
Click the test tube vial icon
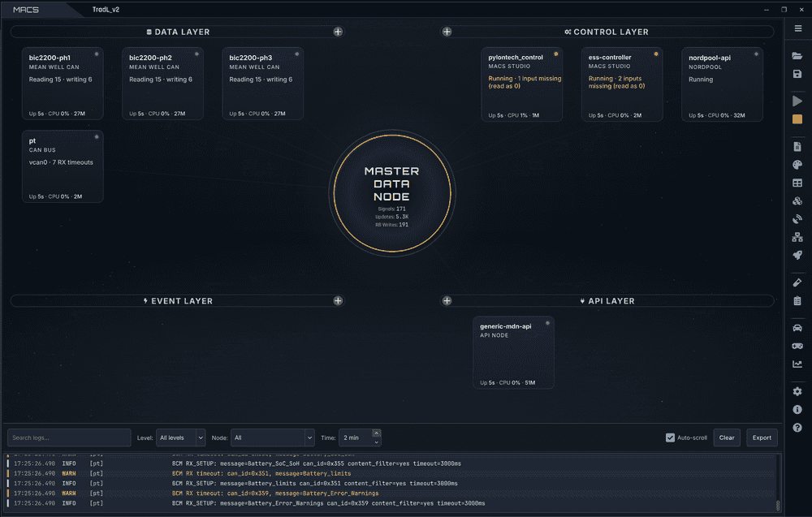point(797,282)
